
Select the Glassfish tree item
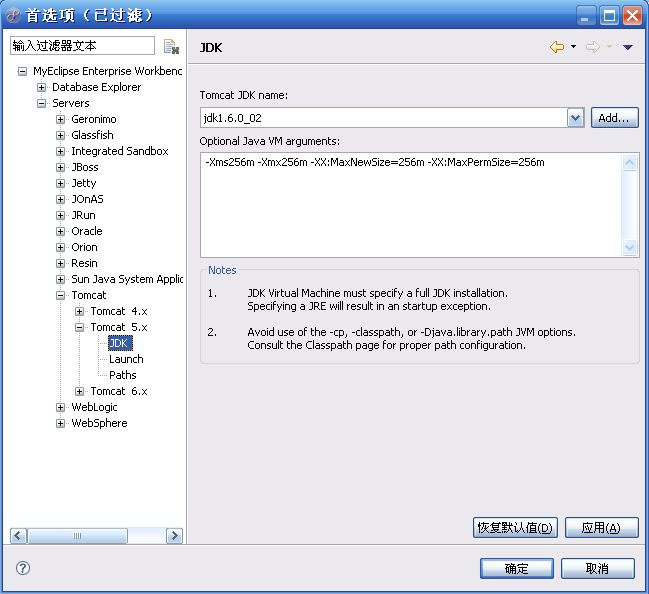tap(92, 135)
